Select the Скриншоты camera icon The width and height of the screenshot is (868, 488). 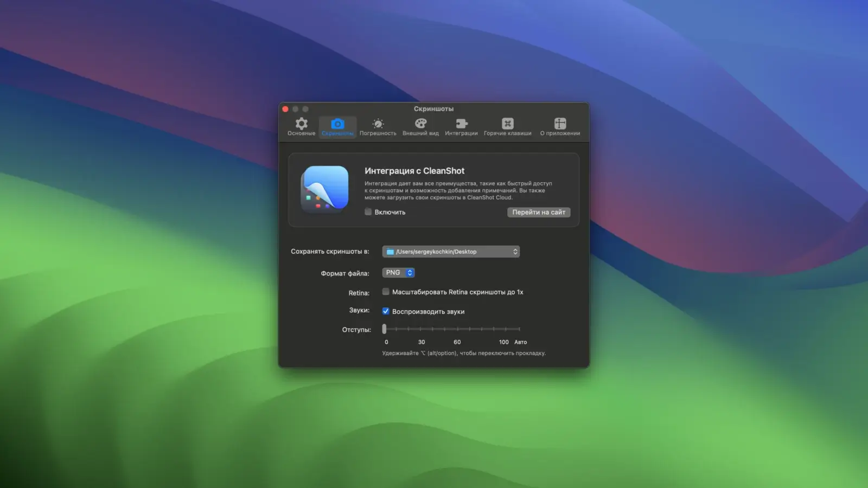point(337,124)
